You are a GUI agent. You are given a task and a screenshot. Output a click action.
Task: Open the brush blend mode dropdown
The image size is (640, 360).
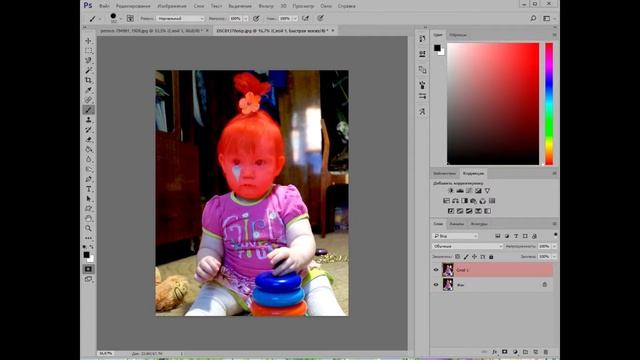[180, 19]
